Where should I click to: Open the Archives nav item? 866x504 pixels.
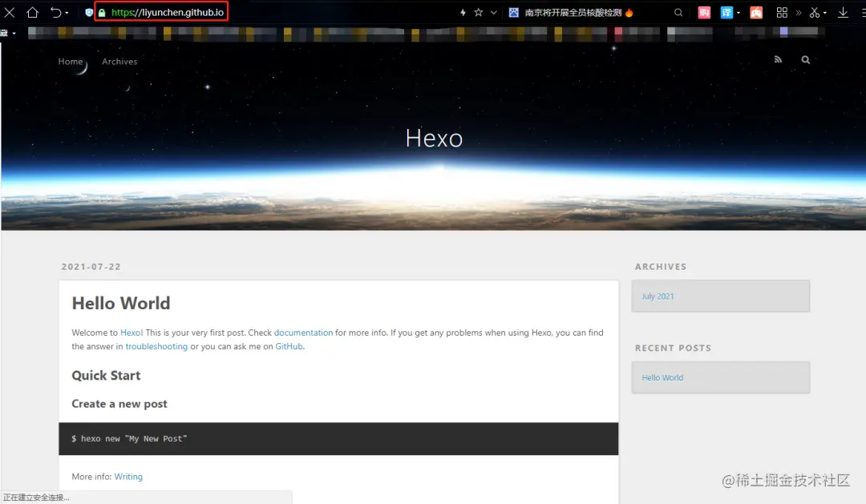(119, 61)
